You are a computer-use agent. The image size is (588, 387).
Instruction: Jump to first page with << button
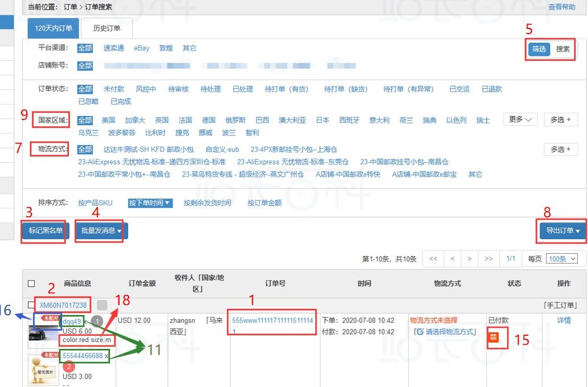pos(433,259)
